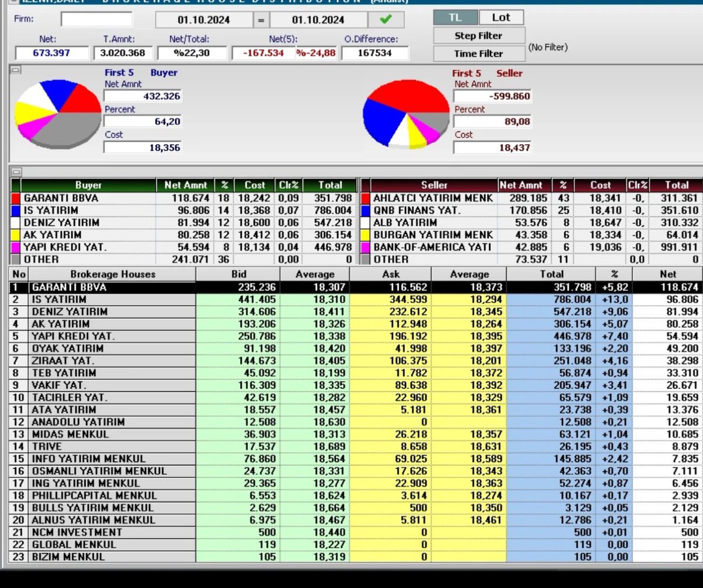Click the T.Amnt value 3.020.368
The height and width of the screenshot is (588, 703).
pos(124,53)
